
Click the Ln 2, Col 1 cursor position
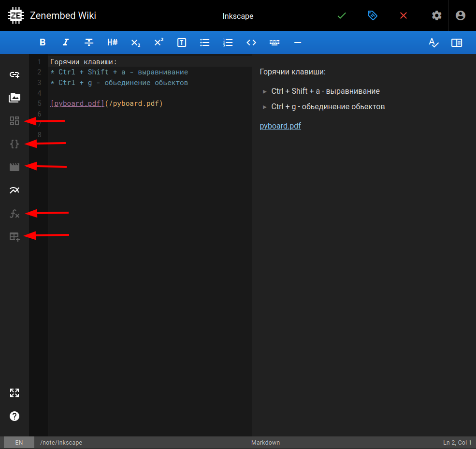pyautogui.click(x=457, y=443)
